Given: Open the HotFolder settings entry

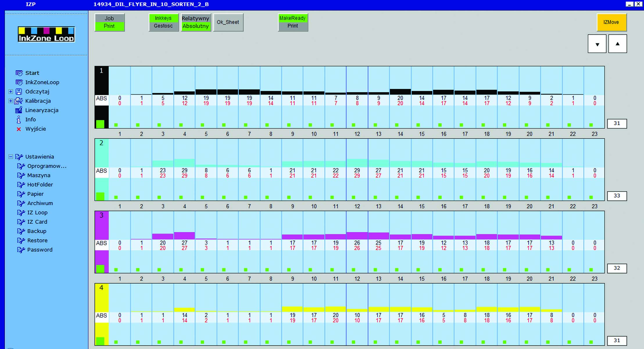Looking at the screenshot, I should [40, 185].
